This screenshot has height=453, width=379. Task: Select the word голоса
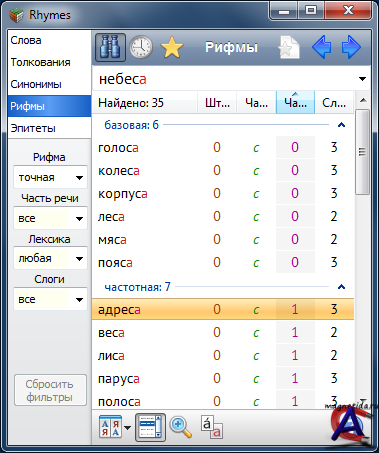click(x=223, y=147)
